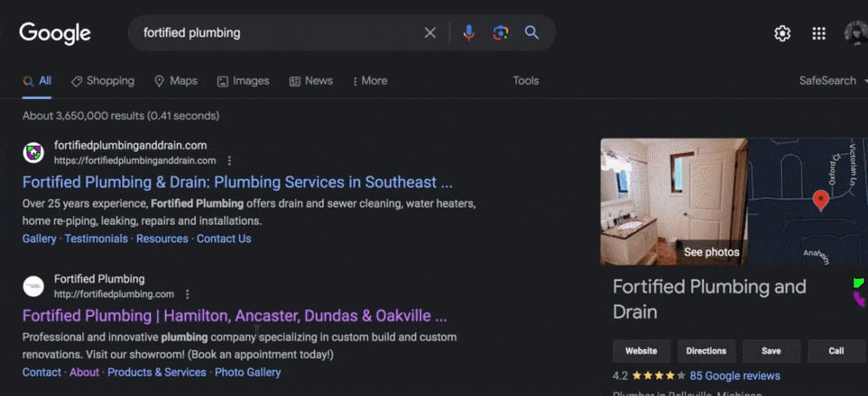Image resolution: width=868 pixels, height=396 pixels.
Task: Open the Google account profile picture
Action: (857, 34)
